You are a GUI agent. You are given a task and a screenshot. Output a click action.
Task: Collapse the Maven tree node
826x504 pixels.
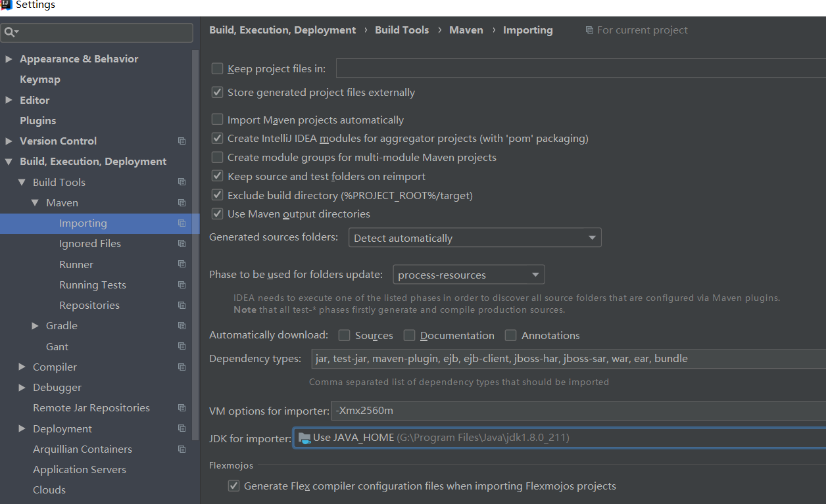click(35, 203)
